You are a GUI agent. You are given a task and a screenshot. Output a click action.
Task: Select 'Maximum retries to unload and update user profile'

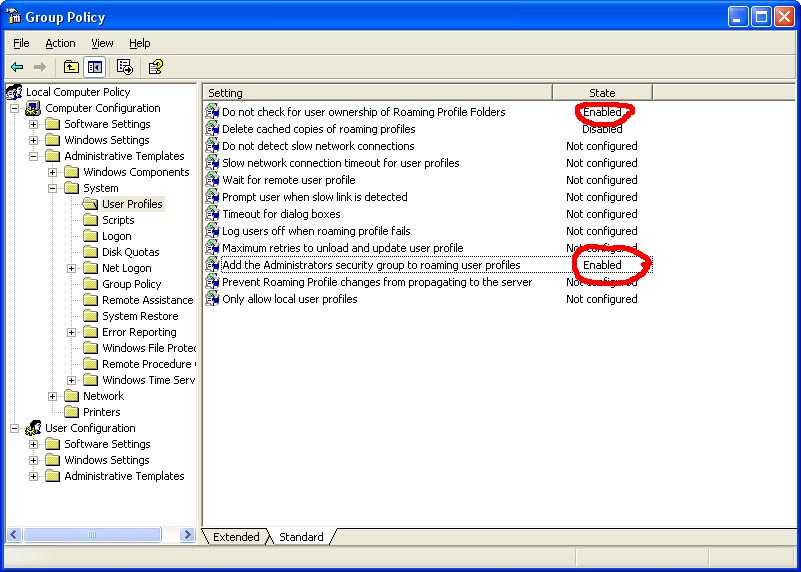[x=342, y=248]
